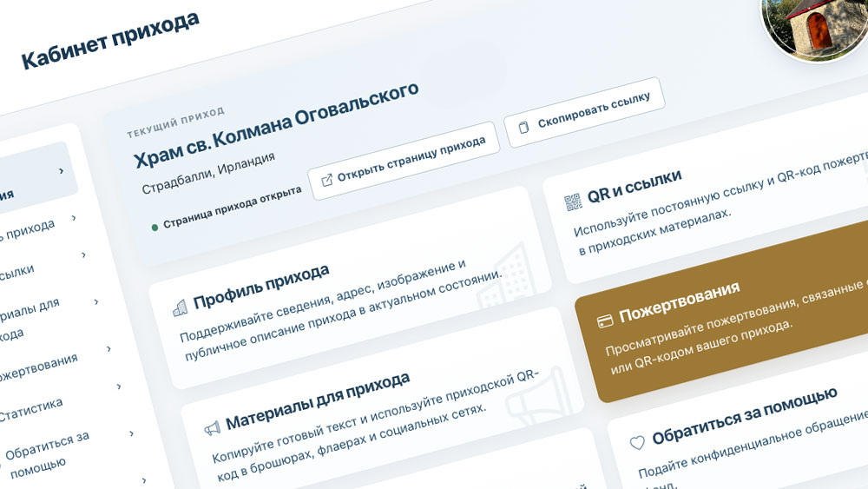Select Статистика in the sidebar menu
Screen dimensions: 868x489
click(x=31, y=410)
